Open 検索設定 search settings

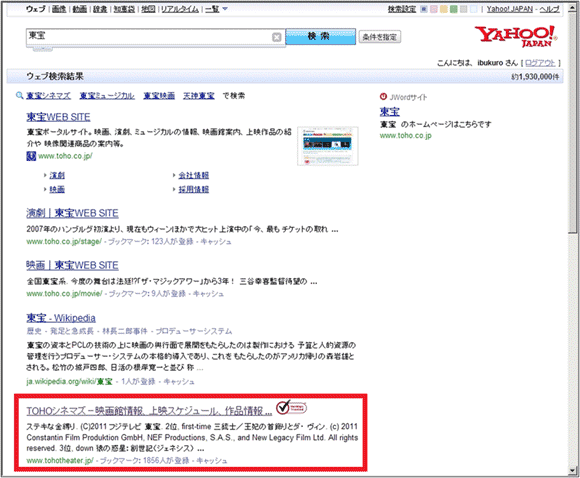pos(402,9)
